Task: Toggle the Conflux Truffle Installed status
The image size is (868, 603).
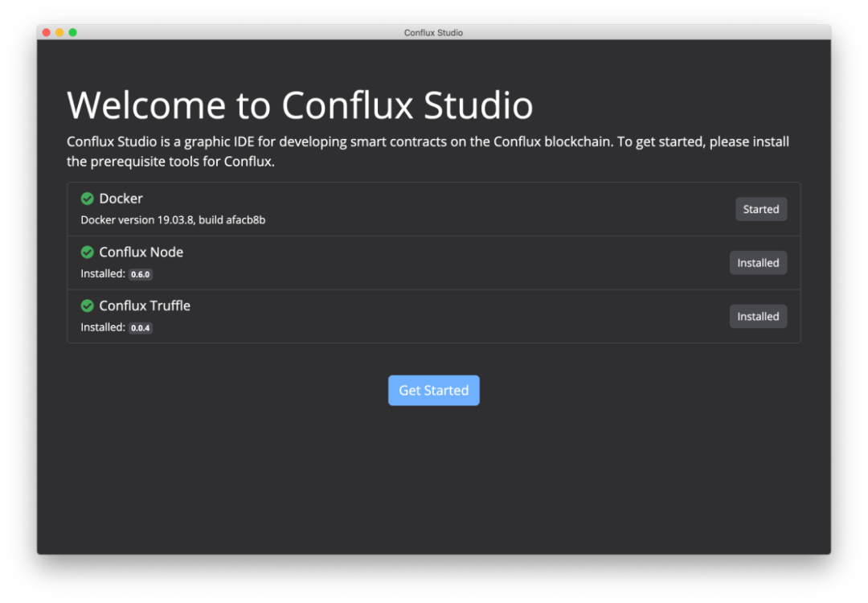Action: pyautogui.click(x=758, y=316)
